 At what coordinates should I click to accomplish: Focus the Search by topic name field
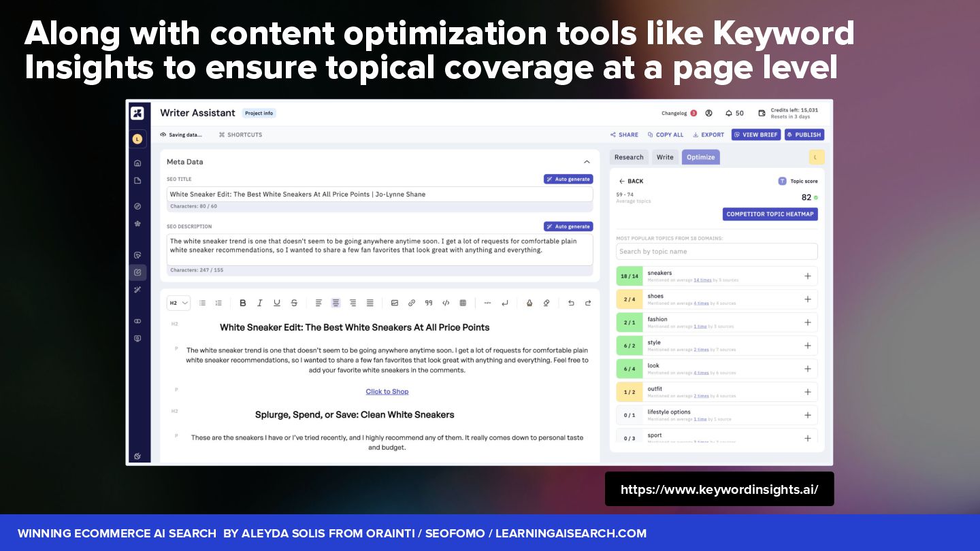717,251
